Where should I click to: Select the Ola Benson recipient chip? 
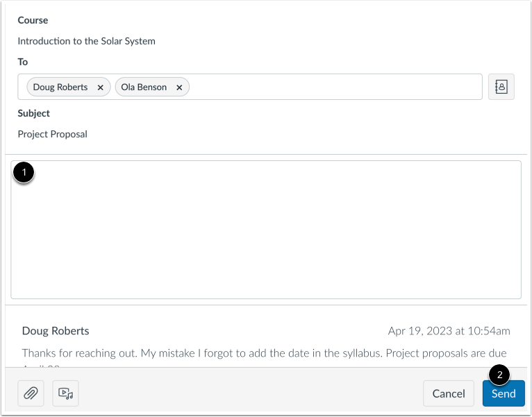pos(144,87)
